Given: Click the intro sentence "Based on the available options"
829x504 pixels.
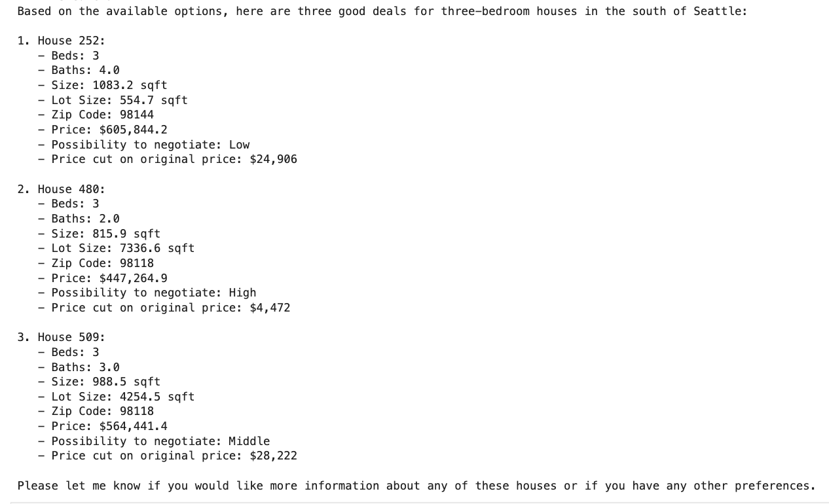Looking at the screenshot, I should coord(382,11).
